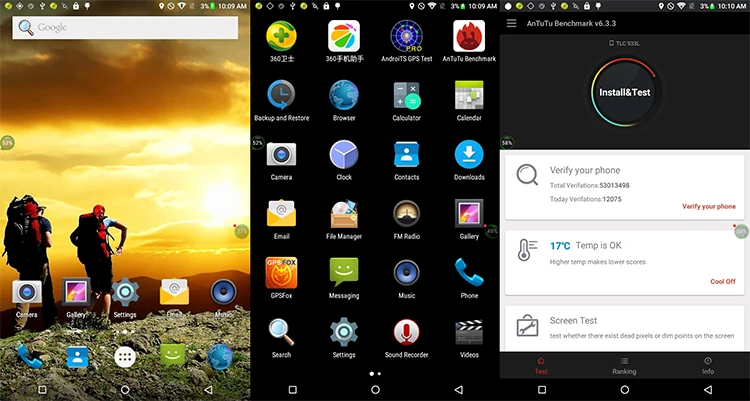Image resolution: width=750 pixels, height=401 pixels.
Task: Tap the home button on the home screen
Action: (x=125, y=390)
